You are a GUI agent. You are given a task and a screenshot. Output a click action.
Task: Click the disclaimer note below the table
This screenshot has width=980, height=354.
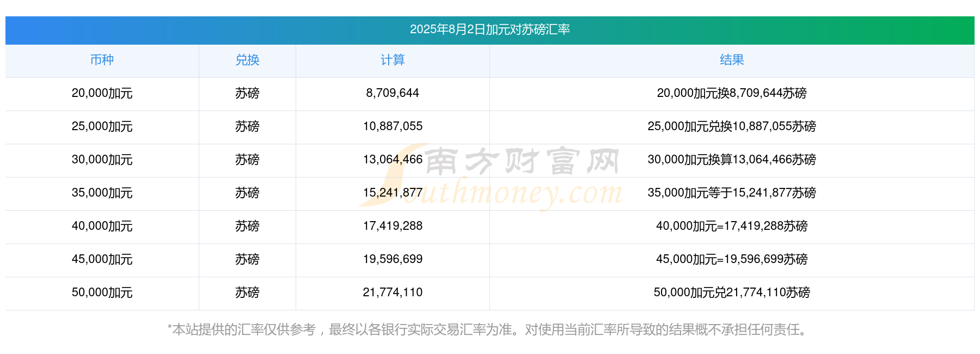coord(489,329)
